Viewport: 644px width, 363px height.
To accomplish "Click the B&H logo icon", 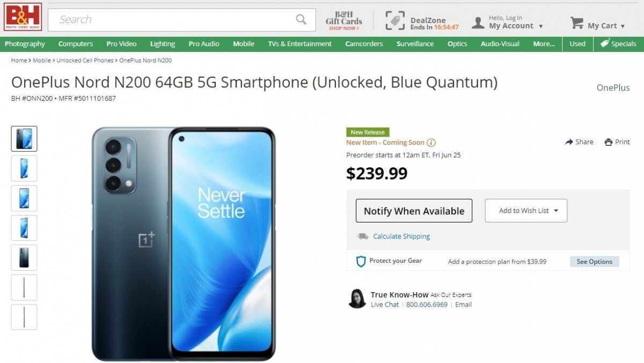I will [x=23, y=17].
